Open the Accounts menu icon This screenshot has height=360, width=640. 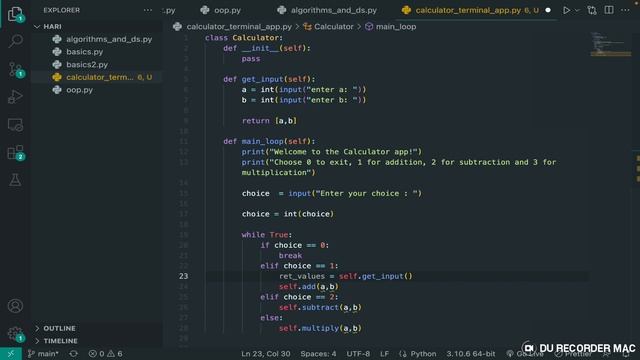tap(15, 306)
